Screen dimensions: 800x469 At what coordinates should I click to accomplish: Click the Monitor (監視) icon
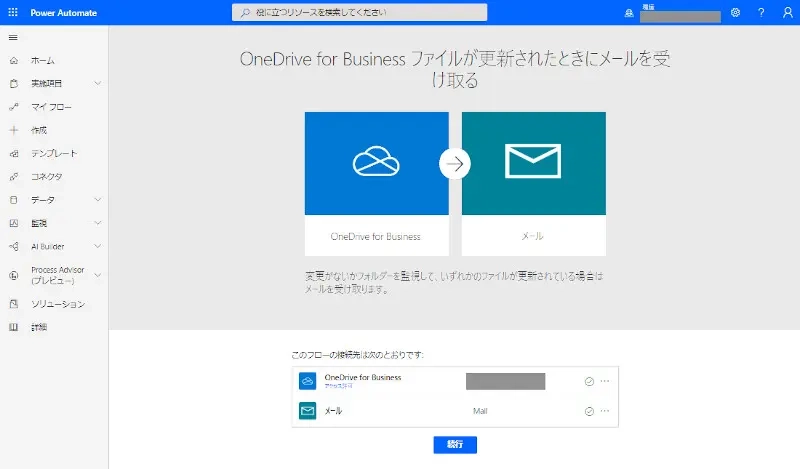point(14,223)
